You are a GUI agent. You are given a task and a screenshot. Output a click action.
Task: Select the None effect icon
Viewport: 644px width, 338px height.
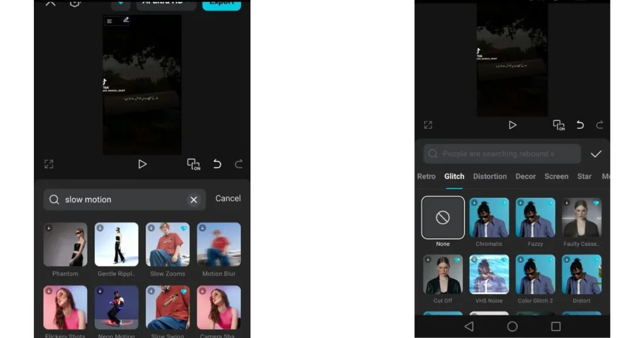tap(443, 217)
